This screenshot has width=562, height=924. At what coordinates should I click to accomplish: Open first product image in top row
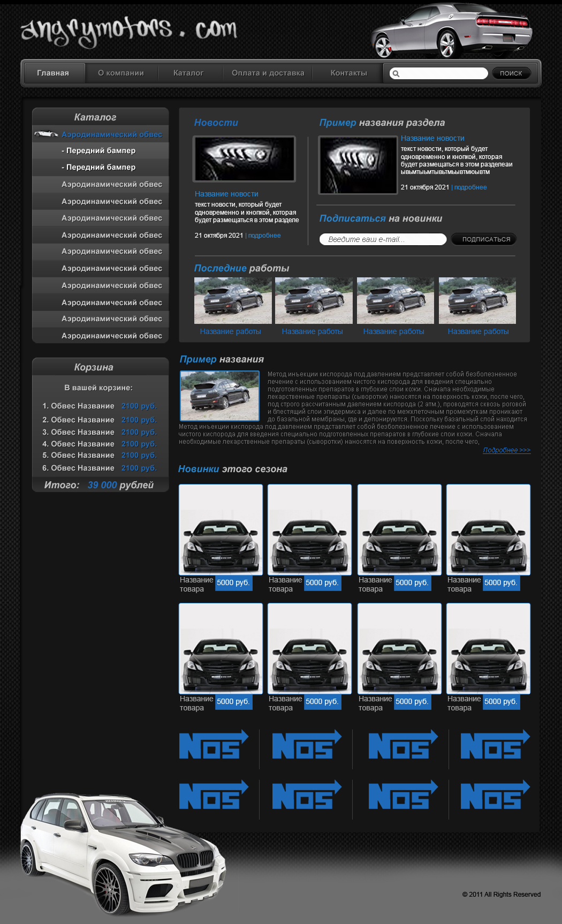(221, 529)
